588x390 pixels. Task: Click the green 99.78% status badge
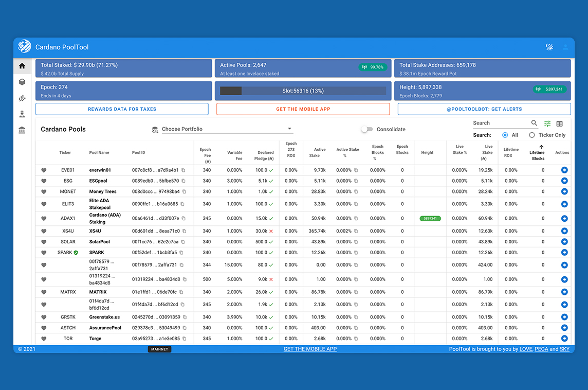pos(373,67)
